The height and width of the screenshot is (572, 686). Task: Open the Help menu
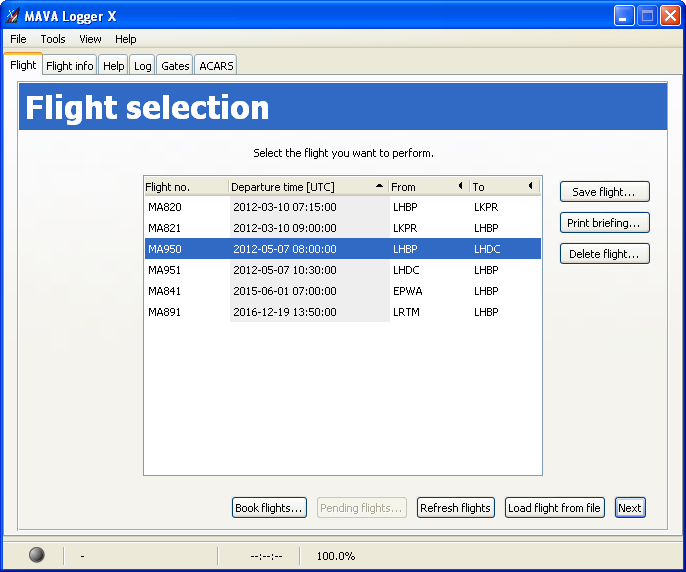pyautogui.click(x=126, y=39)
